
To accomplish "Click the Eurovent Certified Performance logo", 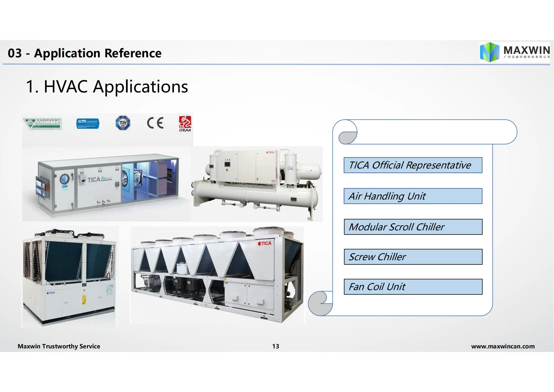I will point(42,124).
